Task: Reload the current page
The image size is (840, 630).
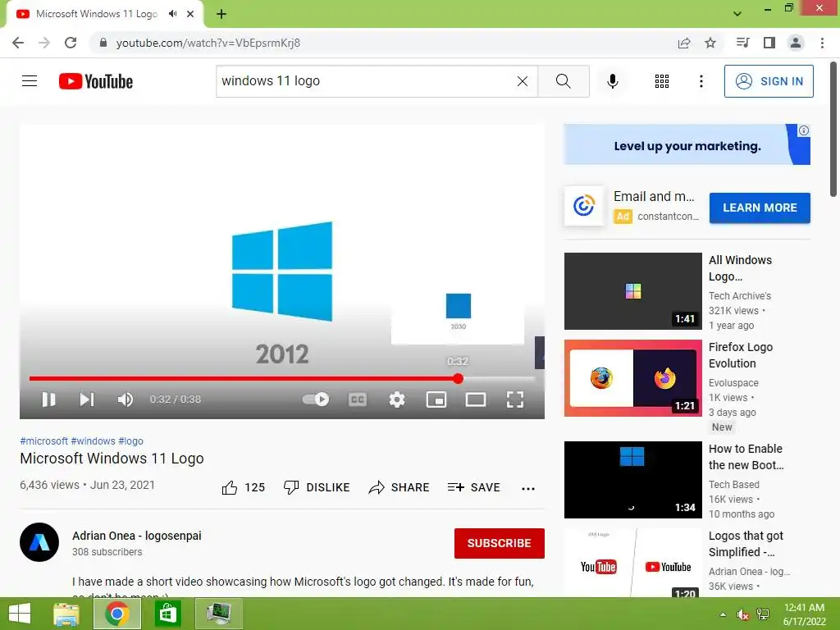Action: 71,43
